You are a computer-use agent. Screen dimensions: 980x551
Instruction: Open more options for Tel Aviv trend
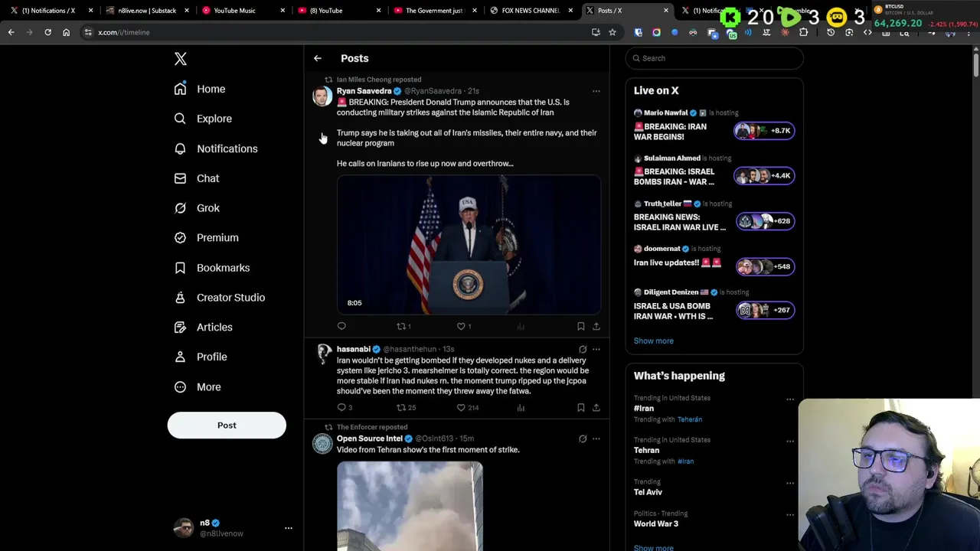[x=790, y=483]
